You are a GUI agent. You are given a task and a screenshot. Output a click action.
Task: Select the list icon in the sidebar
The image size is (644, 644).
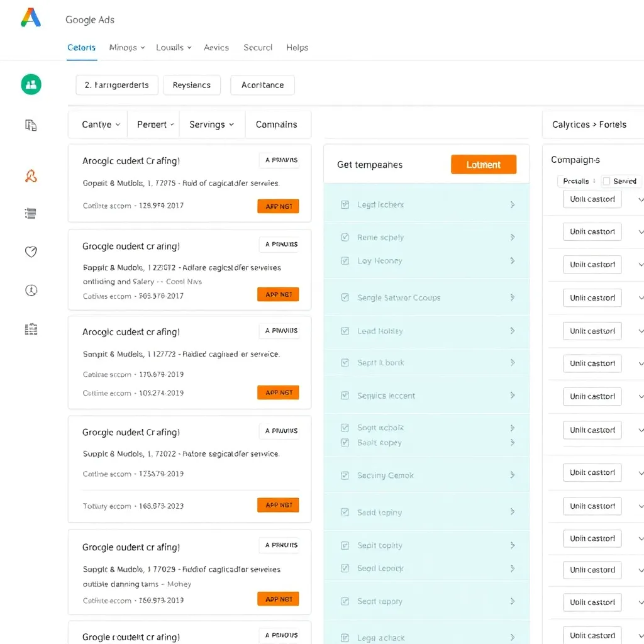click(30, 213)
